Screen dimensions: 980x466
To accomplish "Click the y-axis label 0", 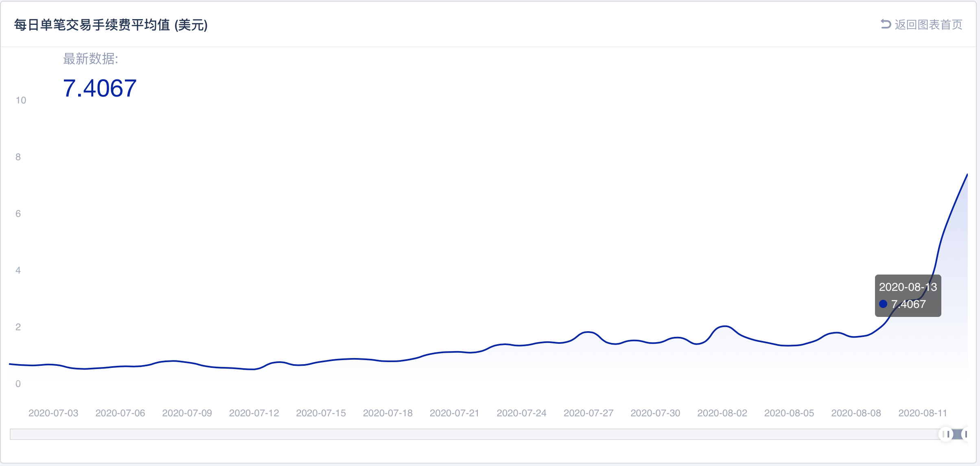I will (x=18, y=384).
